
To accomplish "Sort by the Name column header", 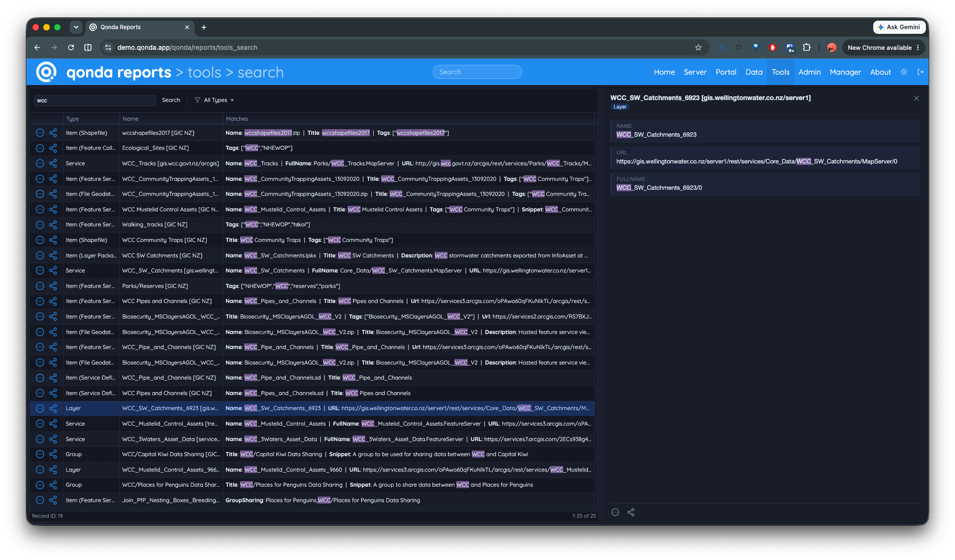I will [171, 119].
